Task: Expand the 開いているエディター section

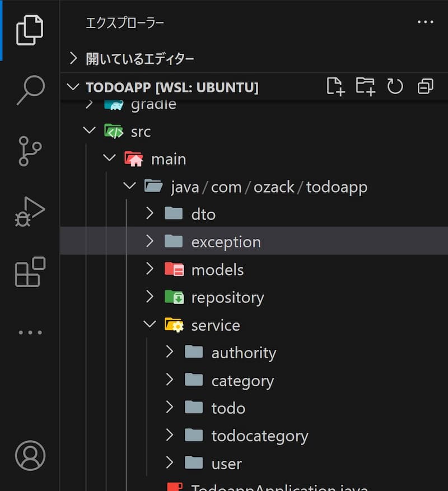Action: click(x=73, y=58)
